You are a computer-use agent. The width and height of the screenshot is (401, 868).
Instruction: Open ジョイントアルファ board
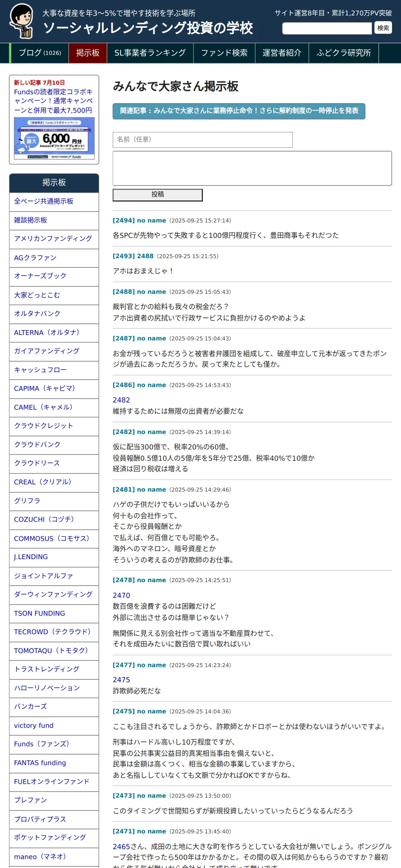[x=54, y=576]
